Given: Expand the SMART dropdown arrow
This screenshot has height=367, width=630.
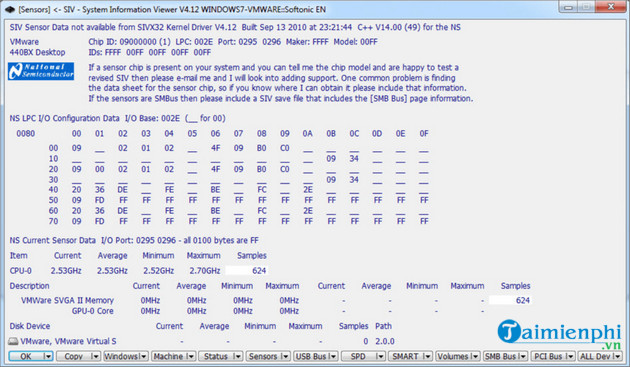Looking at the screenshot, I should [x=428, y=356].
